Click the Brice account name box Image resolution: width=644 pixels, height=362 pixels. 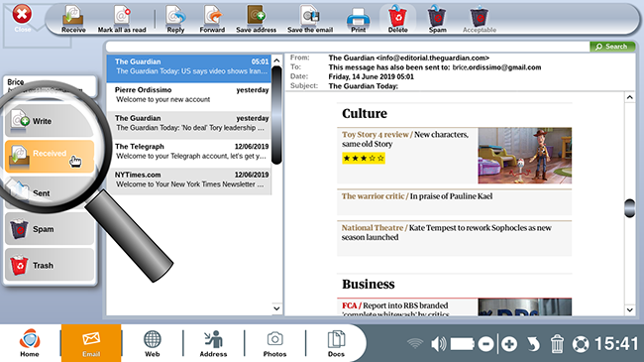click(50, 86)
